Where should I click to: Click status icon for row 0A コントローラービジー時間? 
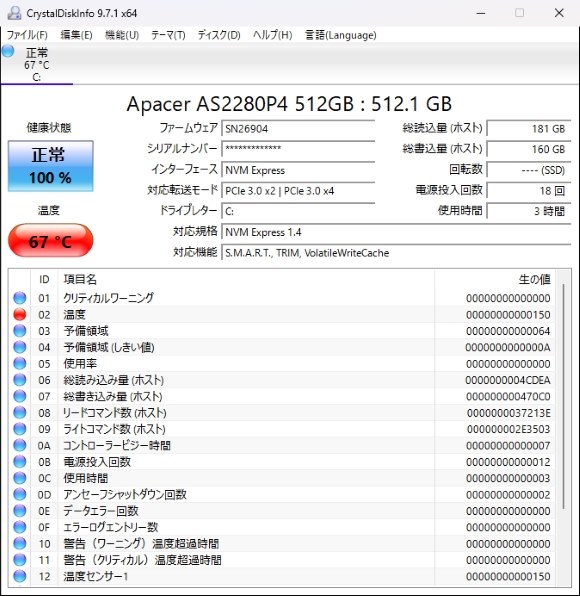[20, 445]
